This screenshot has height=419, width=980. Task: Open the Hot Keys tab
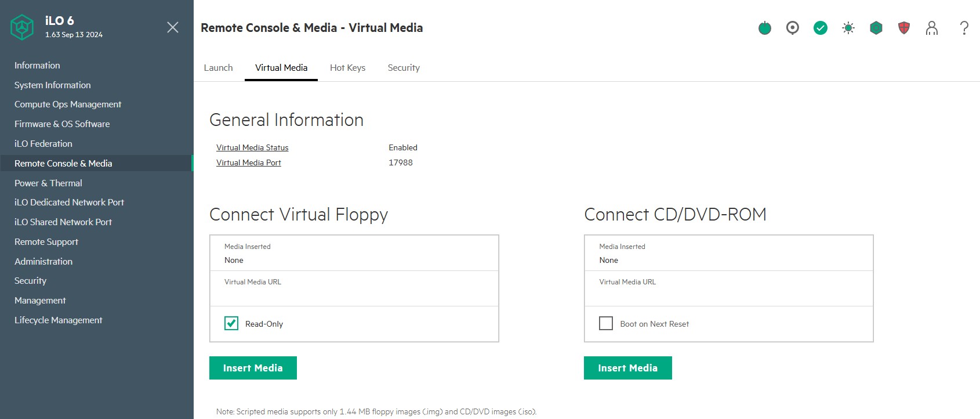[348, 68]
